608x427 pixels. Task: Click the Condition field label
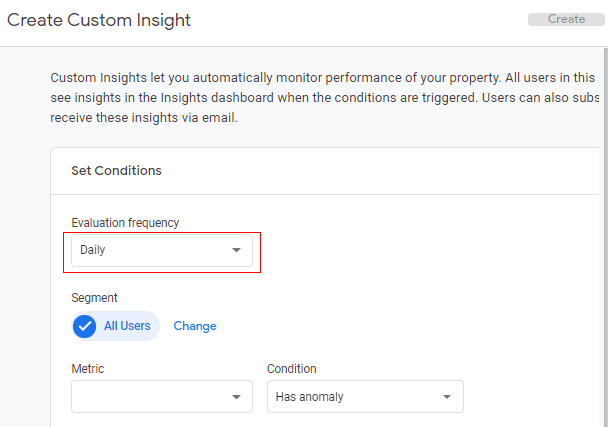pyautogui.click(x=292, y=369)
